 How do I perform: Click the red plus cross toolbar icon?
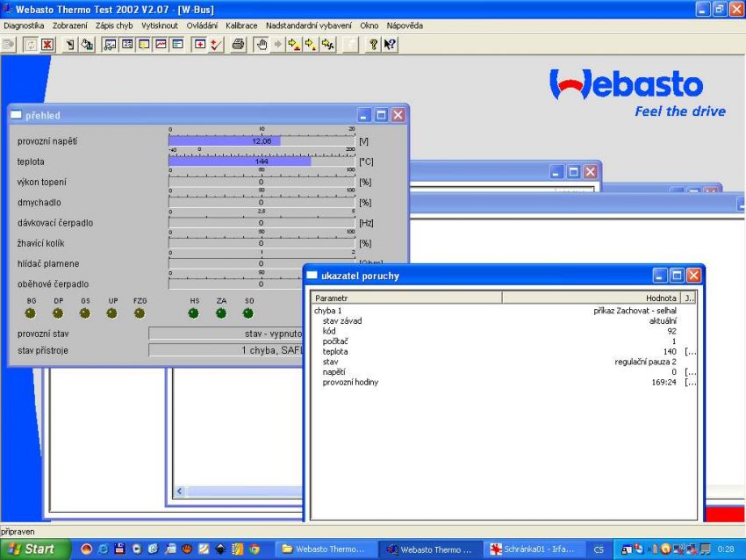(200, 45)
